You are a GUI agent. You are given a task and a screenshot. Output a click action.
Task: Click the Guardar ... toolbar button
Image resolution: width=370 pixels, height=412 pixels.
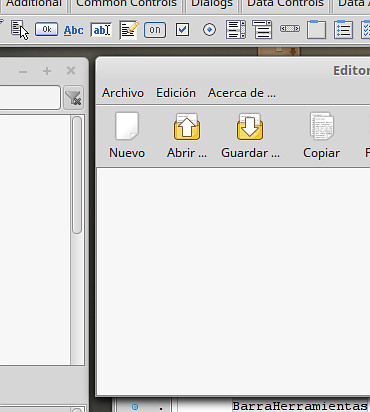(250, 135)
